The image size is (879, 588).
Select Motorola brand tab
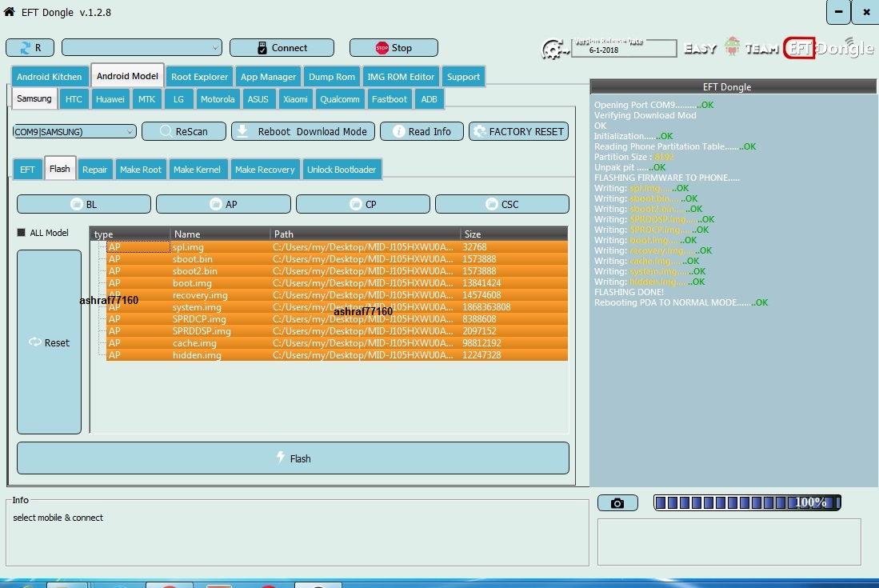(218, 99)
